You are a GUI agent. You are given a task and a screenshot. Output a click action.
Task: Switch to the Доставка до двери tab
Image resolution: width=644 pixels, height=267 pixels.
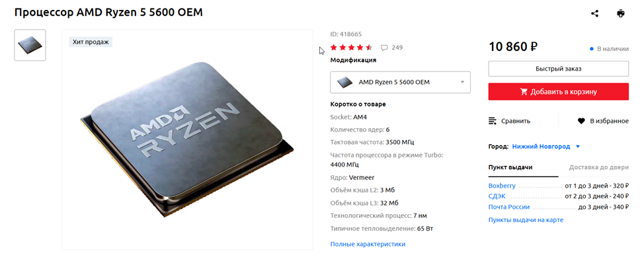599,168
